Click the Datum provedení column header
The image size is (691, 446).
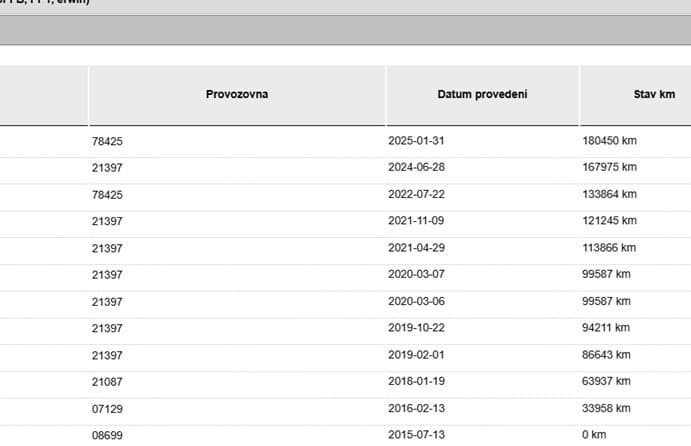[x=483, y=95]
